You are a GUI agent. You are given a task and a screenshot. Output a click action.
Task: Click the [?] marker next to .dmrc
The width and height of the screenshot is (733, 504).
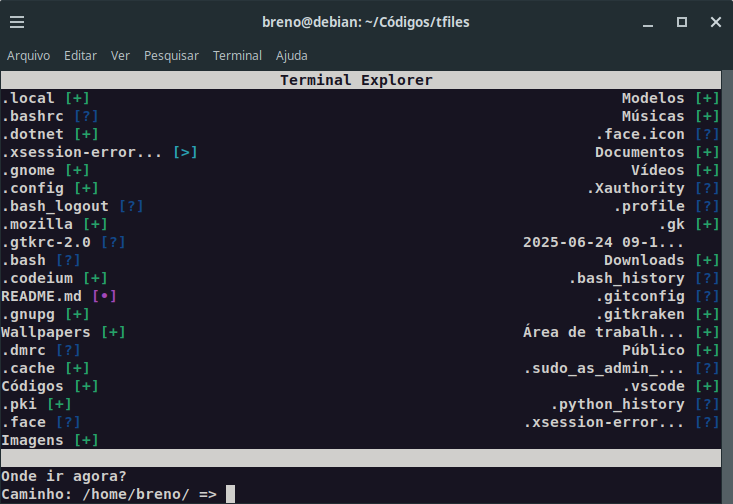click(68, 350)
